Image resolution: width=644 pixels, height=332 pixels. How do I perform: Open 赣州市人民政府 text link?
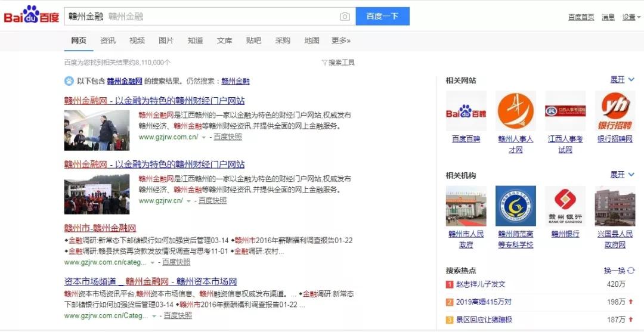[x=466, y=239]
